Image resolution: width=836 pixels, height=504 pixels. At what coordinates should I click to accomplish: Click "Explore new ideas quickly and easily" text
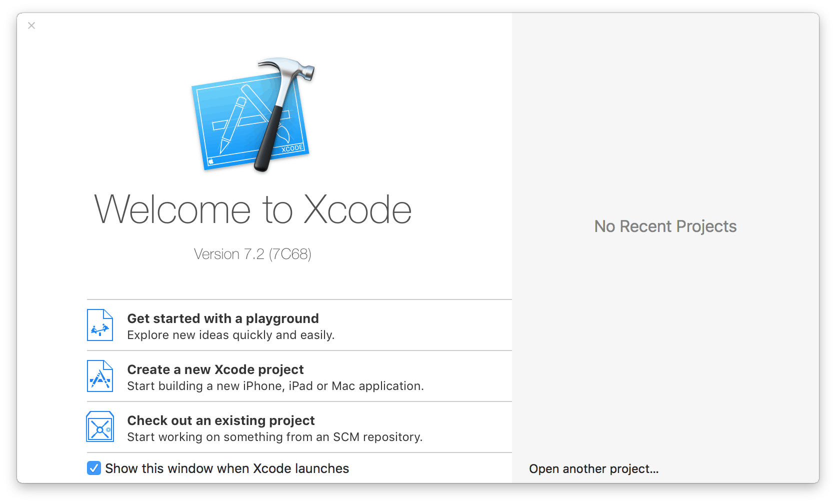point(230,335)
